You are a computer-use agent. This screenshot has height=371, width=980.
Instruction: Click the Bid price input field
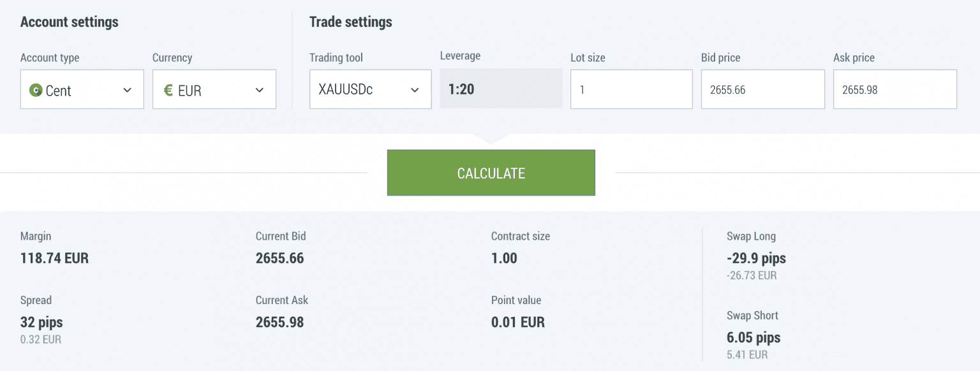(762, 89)
